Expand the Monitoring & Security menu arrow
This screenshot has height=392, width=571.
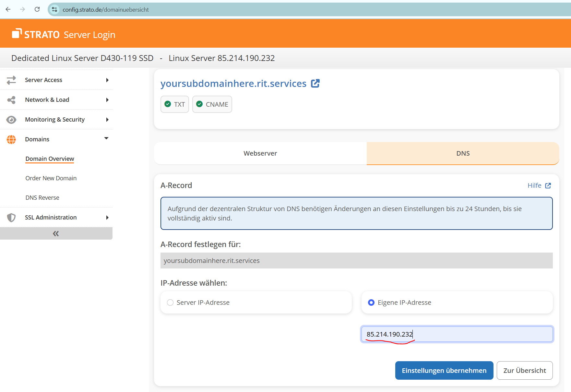pos(107,120)
